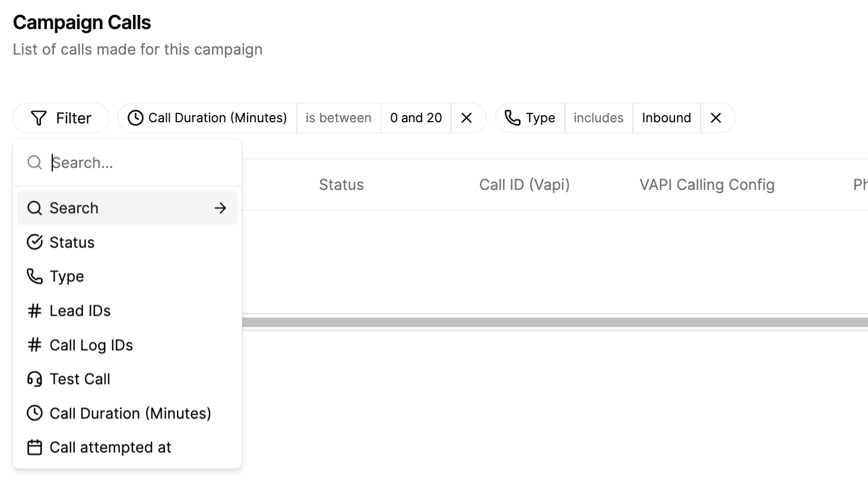Expand the Search submenu arrow
The height and width of the screenshot is (501, 868).
220,208
